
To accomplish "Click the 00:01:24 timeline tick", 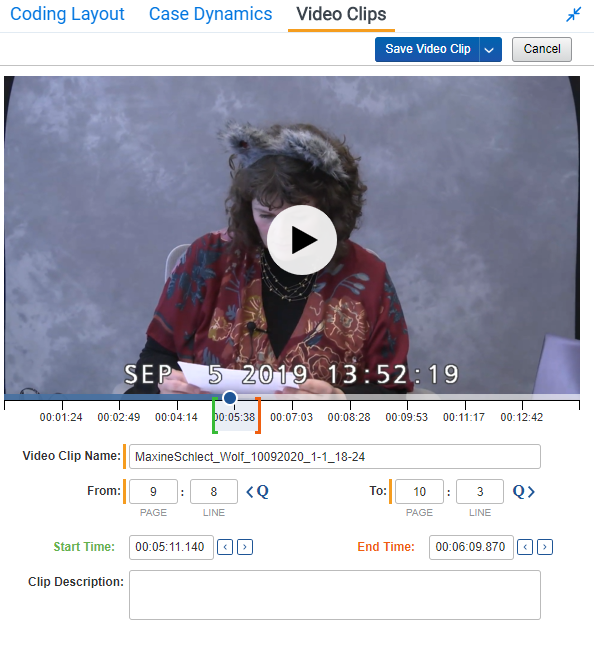I will pyautogui.click(x=61, y=417).
